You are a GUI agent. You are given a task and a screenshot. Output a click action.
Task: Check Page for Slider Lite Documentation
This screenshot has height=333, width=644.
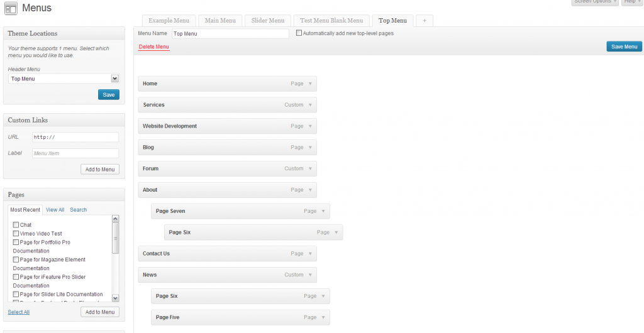[x=16, y=294]
